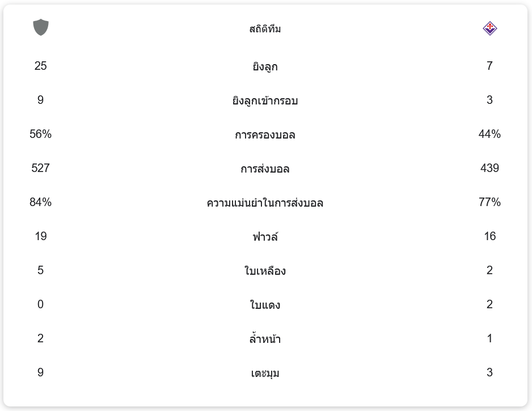Click home team shots value 25
Image resolution: width=532 pixels, height=411 pixels.
pyautogui.click(x=40, y=66)
